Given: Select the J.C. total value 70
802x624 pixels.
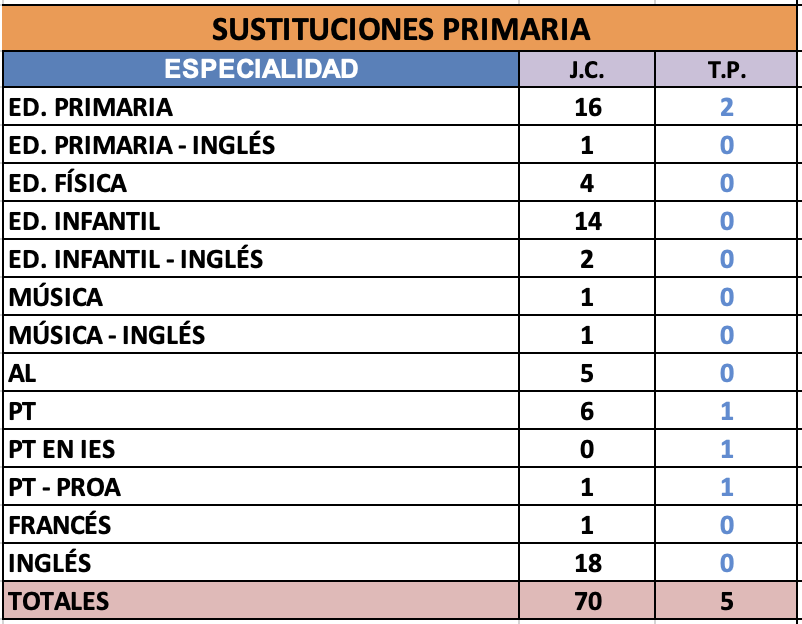Looking at the screenshot, I should [x=587, y=602].
